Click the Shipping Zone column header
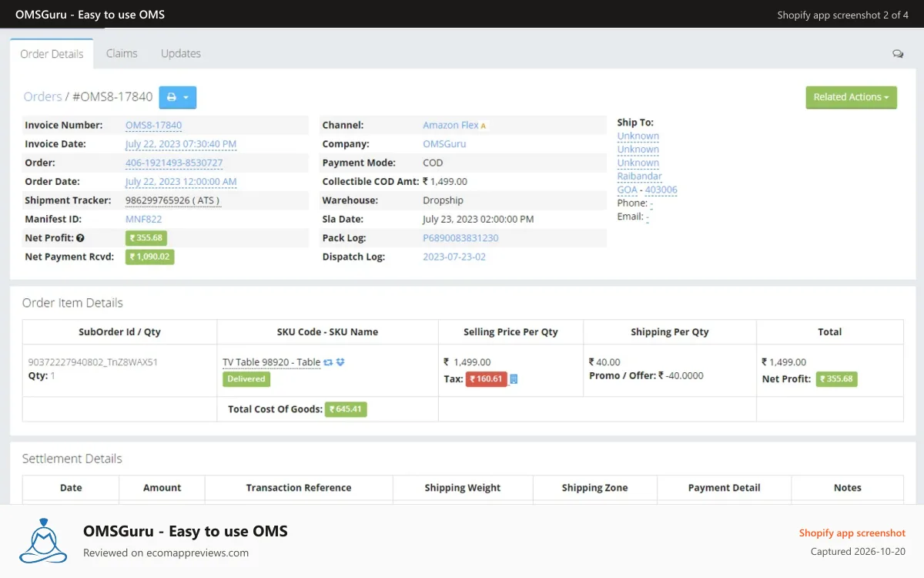Screen dimensions: 924x578 (x=594, y=488)
